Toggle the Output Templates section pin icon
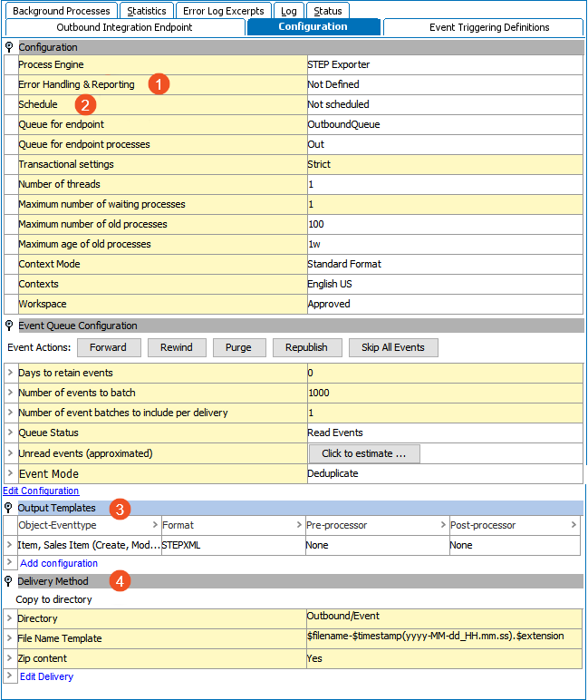 tap(9, 508)
